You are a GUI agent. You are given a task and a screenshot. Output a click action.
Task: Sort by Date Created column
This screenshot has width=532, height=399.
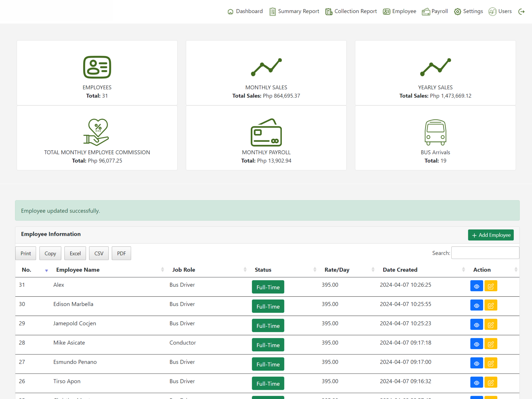coord(422,270)
